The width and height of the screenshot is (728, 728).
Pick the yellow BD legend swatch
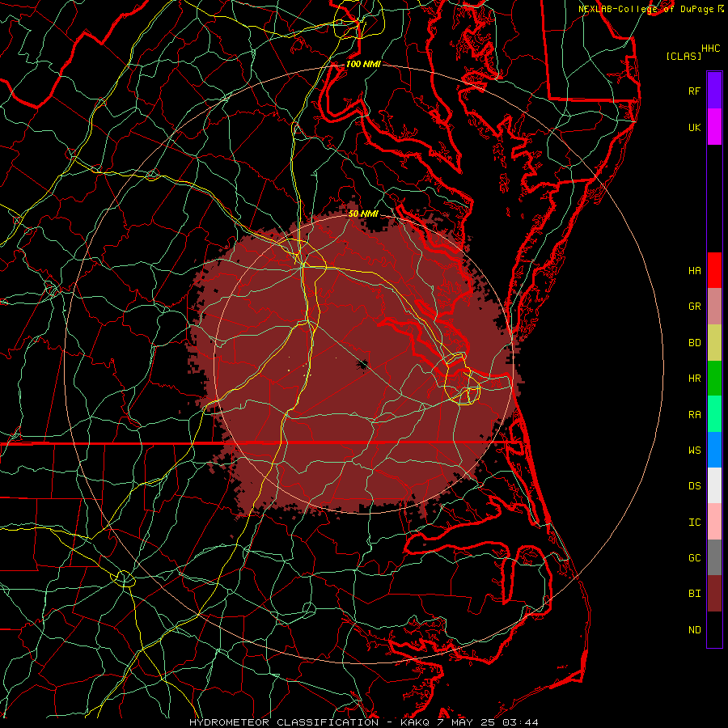pyautogui.click(x=714, y=342)
